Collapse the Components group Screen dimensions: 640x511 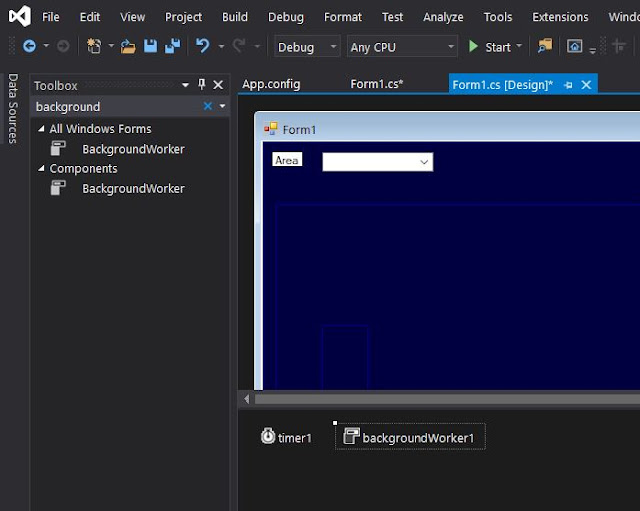tap(41, 169)
